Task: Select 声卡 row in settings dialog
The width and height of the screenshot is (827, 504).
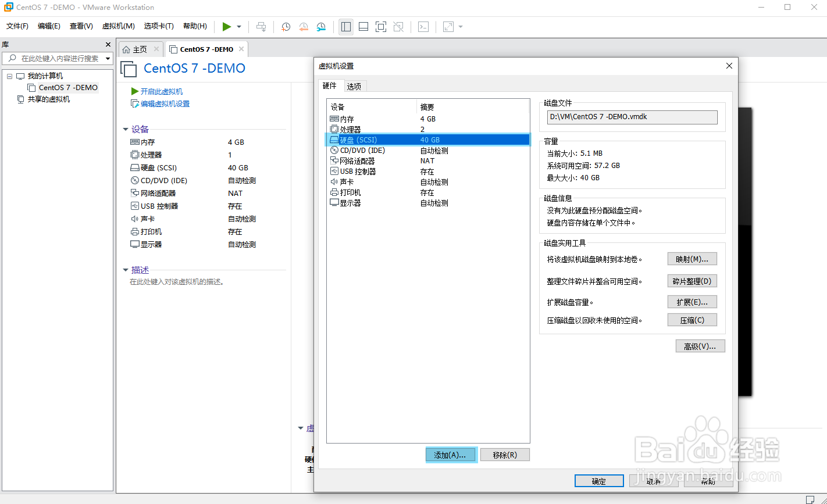Action: point(428,182)
